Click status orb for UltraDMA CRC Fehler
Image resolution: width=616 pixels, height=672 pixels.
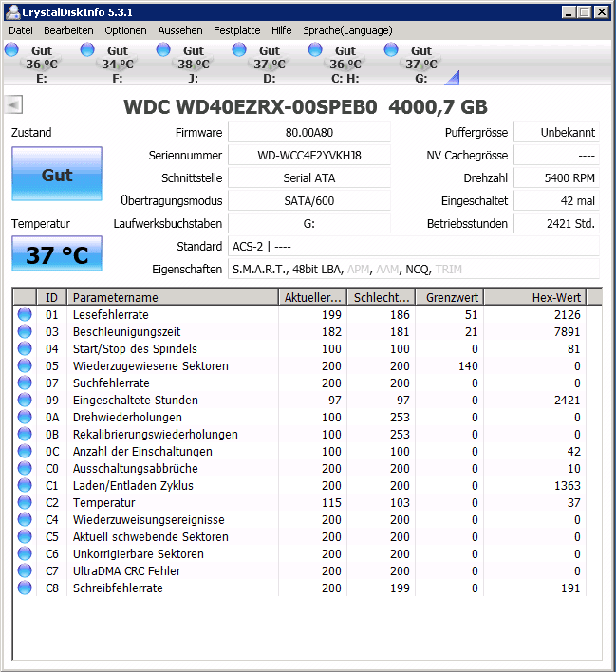tap(25, 570)
